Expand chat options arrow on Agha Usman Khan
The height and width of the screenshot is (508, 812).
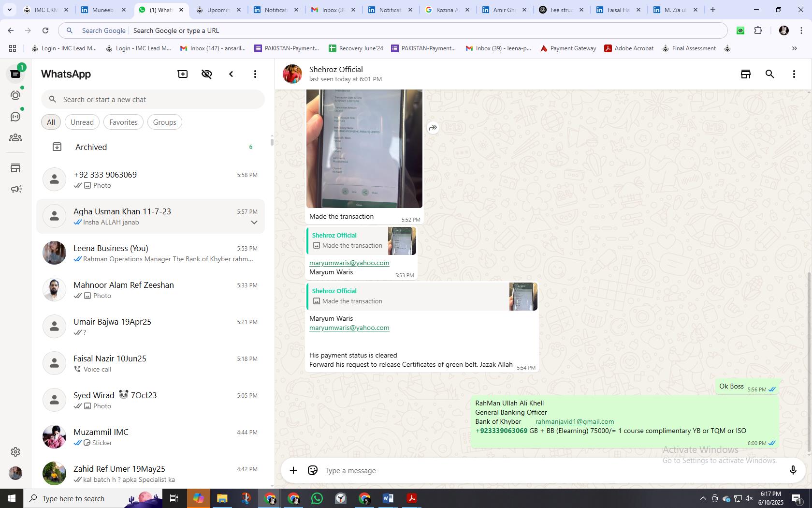254,222
